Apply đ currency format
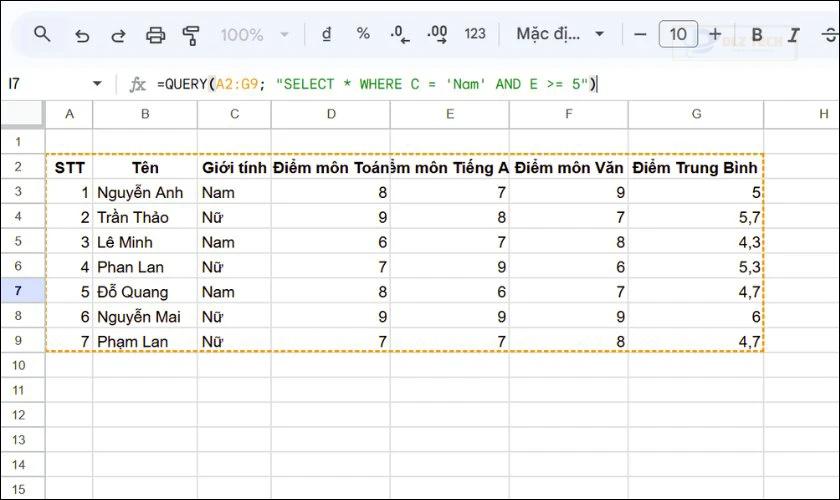840x500 pixels. pos(326,34)
